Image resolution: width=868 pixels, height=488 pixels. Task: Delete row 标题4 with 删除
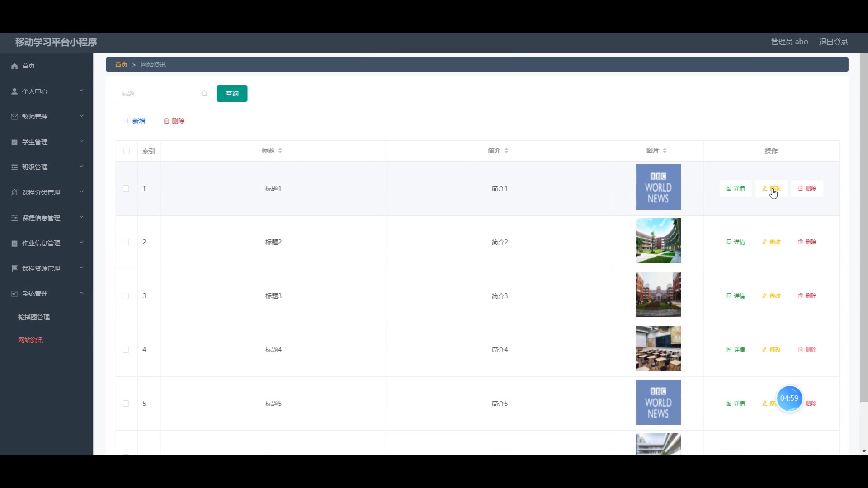click(807, 350)
